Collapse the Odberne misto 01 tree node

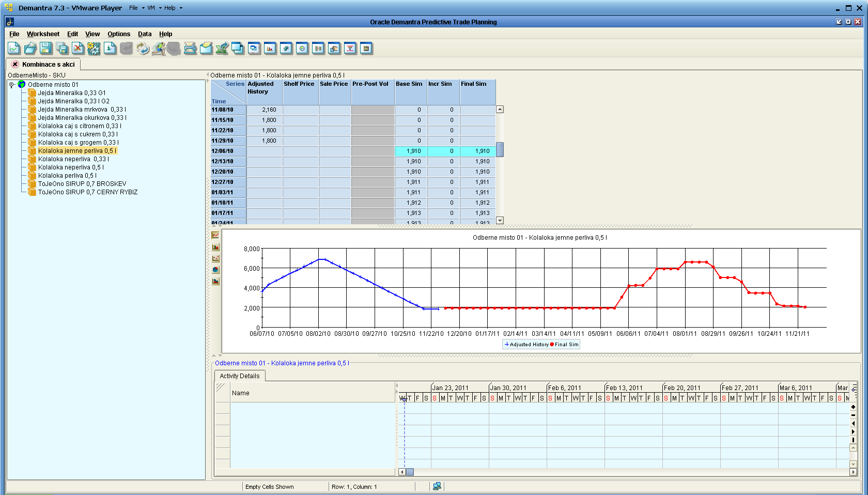(x=11, y=85)
